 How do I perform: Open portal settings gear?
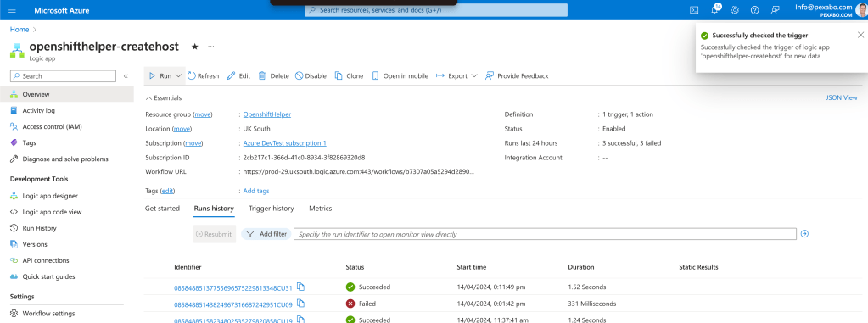click(735, 10)
